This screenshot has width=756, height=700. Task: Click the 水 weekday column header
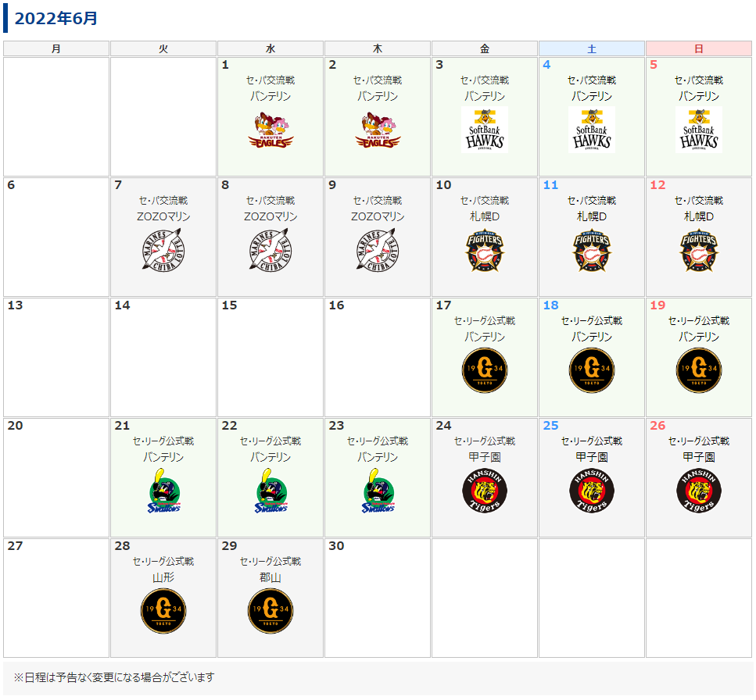[271, 48]
